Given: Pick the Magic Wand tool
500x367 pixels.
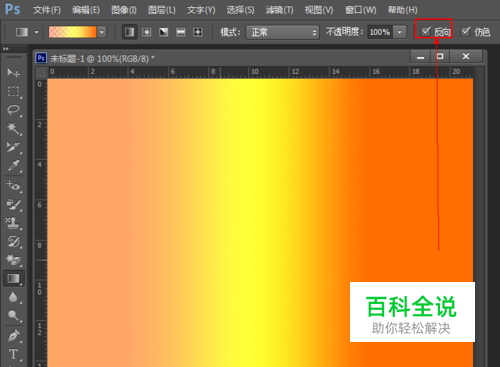Looking at the screenshot, I should point(13,128).
